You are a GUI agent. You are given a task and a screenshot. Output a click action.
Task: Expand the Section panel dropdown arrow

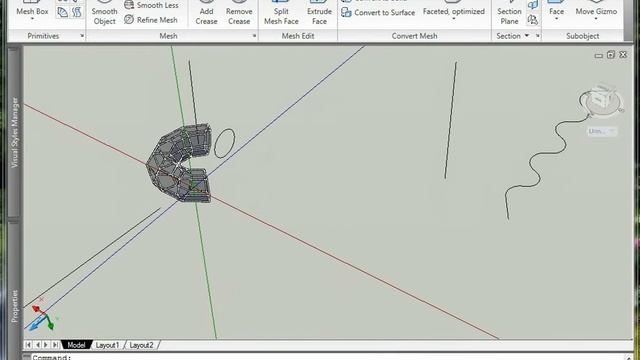tap(527, 36)
